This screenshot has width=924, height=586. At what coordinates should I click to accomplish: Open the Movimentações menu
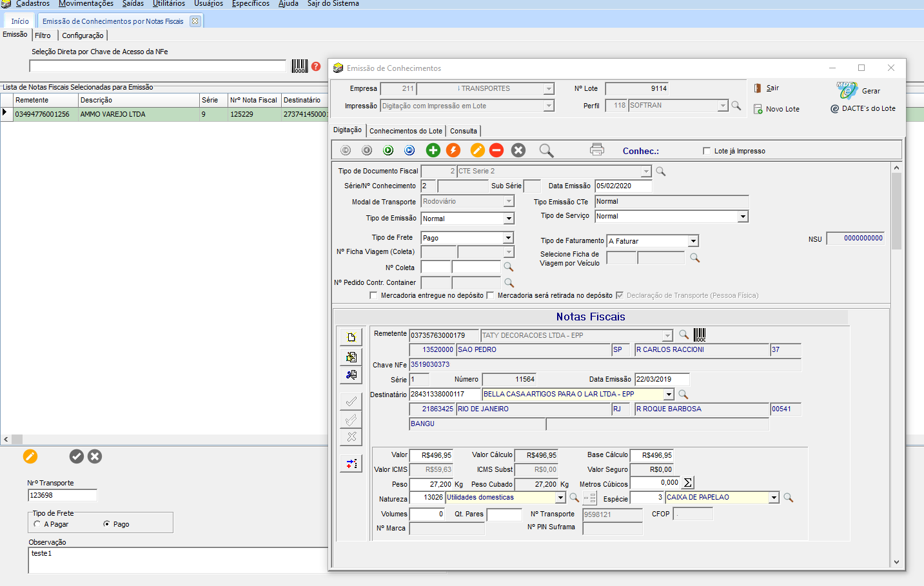(86, 4)
